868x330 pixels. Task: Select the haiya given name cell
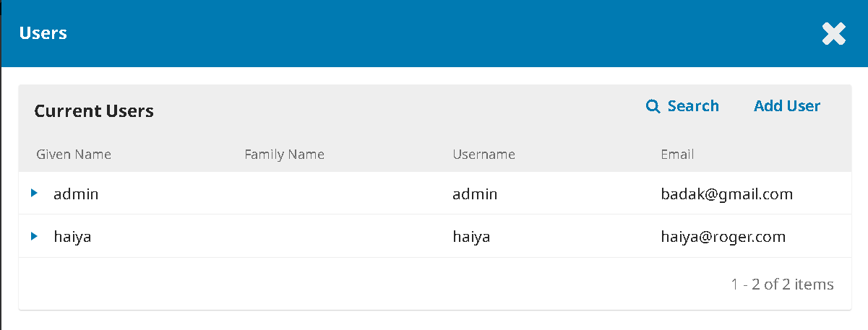(x=72, y=237)
